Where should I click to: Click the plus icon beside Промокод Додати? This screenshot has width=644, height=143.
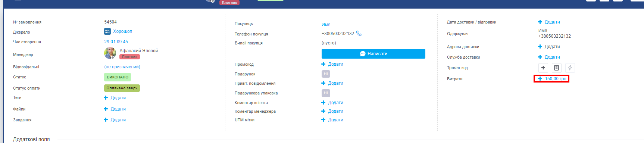coord(323,64)
